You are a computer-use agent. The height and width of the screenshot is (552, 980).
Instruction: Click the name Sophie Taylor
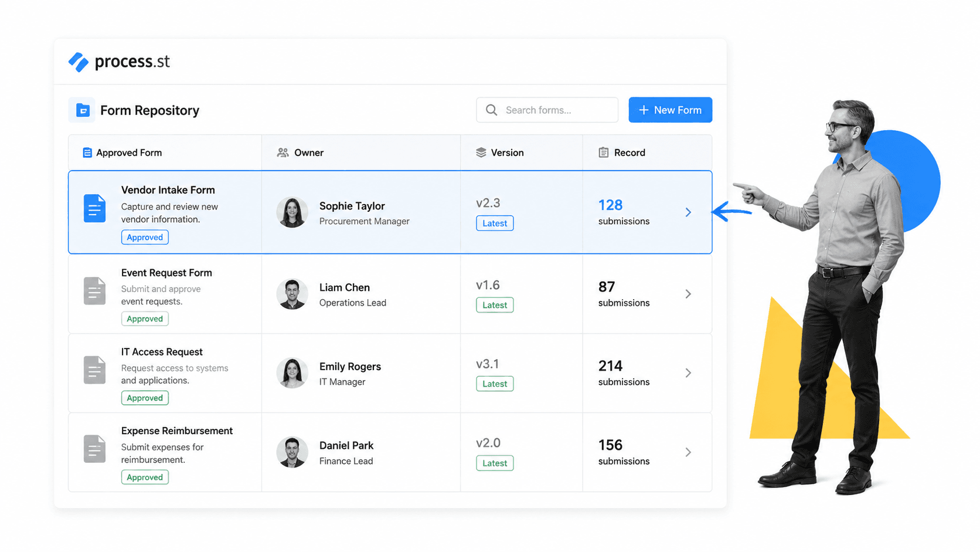pos(352,206)
